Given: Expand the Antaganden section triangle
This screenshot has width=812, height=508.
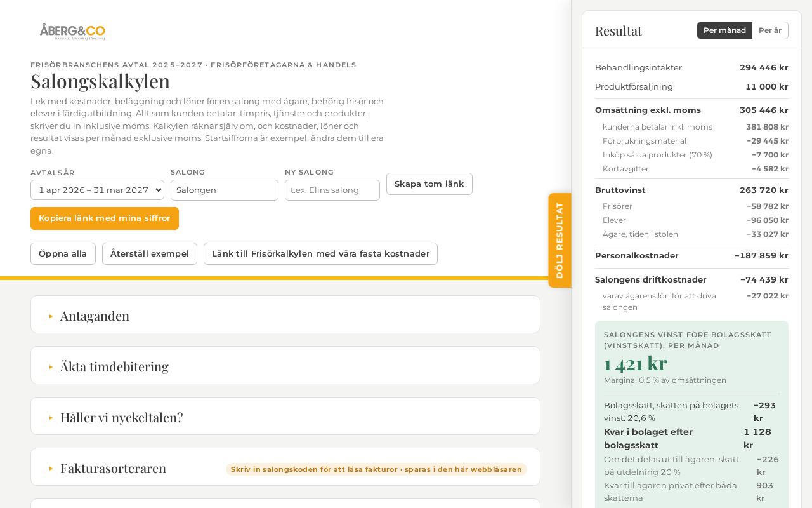Looking at the screenshot, I should (51, 316).
